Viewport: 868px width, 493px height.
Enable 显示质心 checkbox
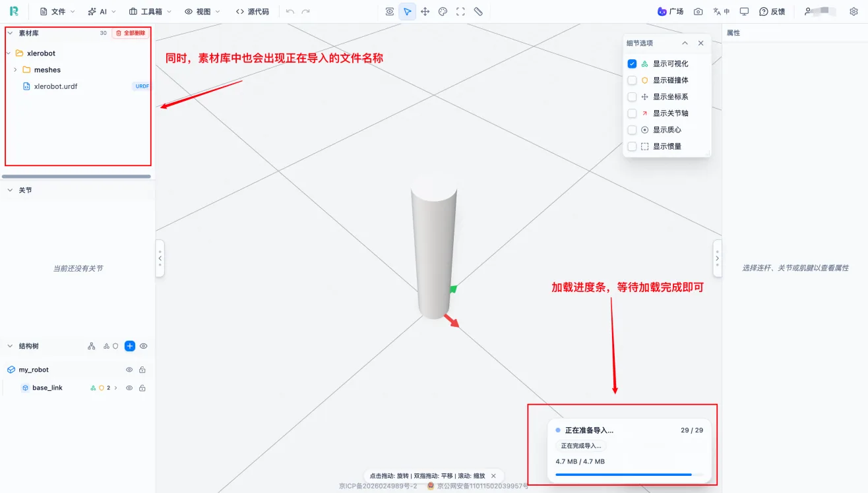pyautogui.click(x=632, y=130)
